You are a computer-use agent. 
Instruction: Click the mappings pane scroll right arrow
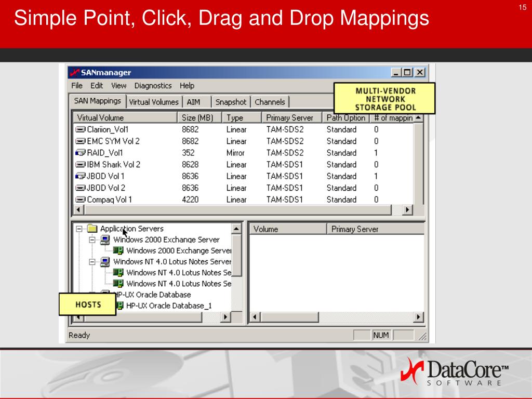(419, 317)
